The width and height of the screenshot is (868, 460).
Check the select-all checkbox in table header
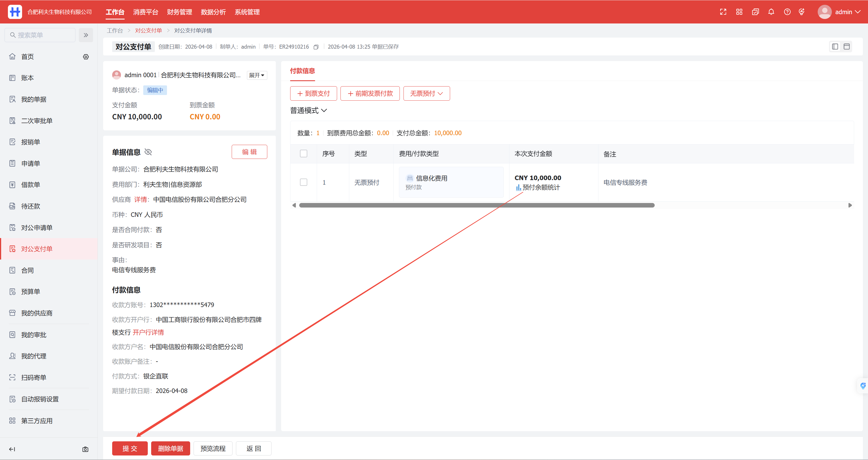(303, 154)
